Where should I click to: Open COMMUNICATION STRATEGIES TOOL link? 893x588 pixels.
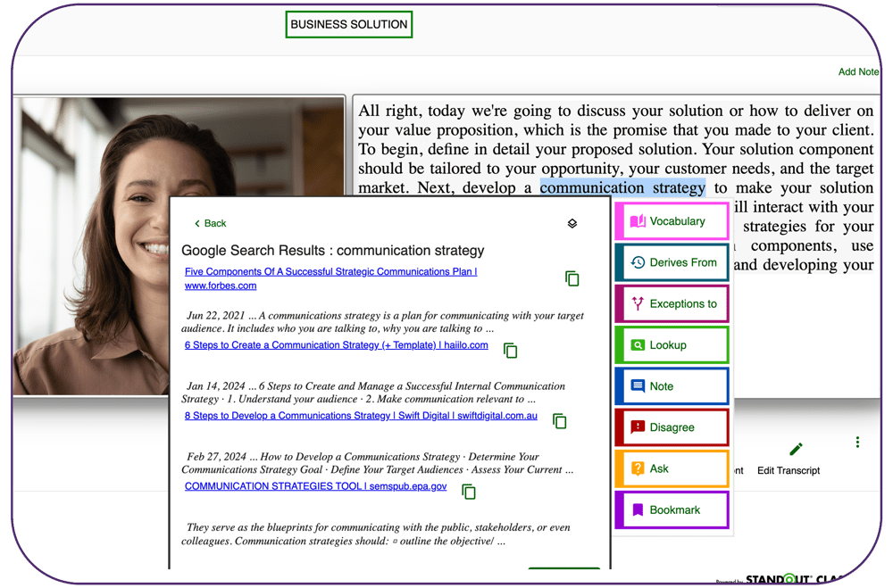click(x=315, y=486)
